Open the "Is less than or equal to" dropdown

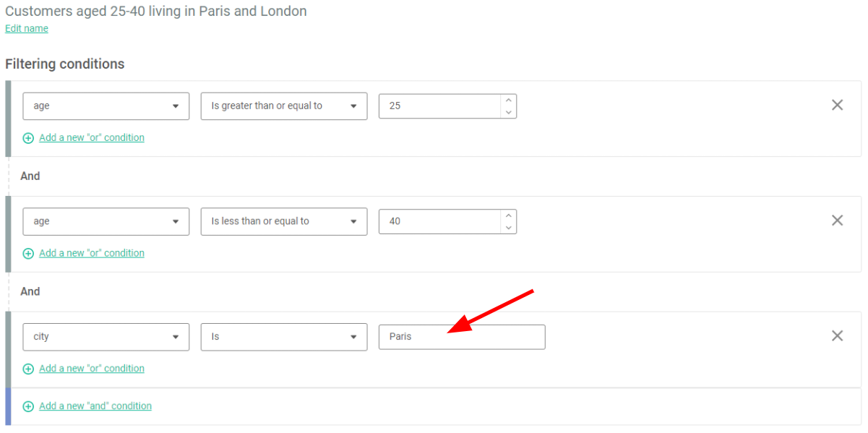point(284,221)
